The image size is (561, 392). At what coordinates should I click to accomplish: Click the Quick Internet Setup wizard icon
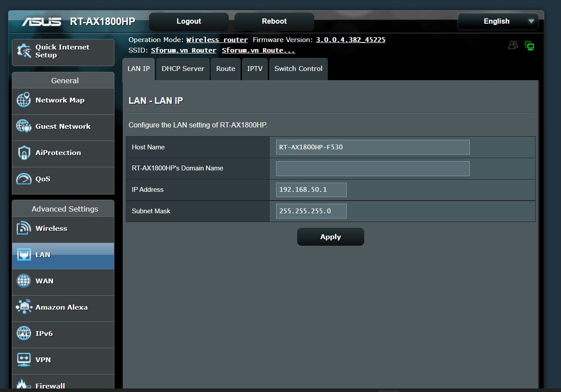click(24, 51)
